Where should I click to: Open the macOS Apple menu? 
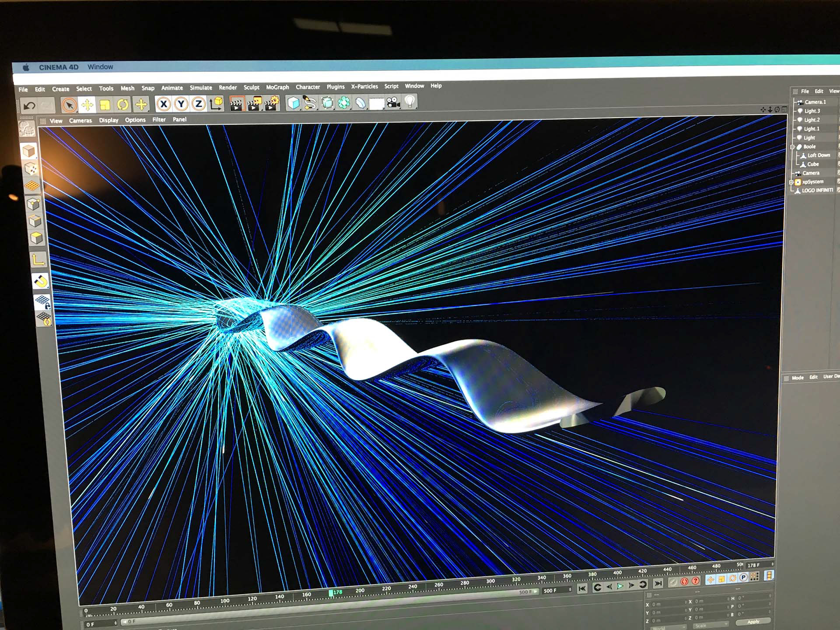coord(26,67)
